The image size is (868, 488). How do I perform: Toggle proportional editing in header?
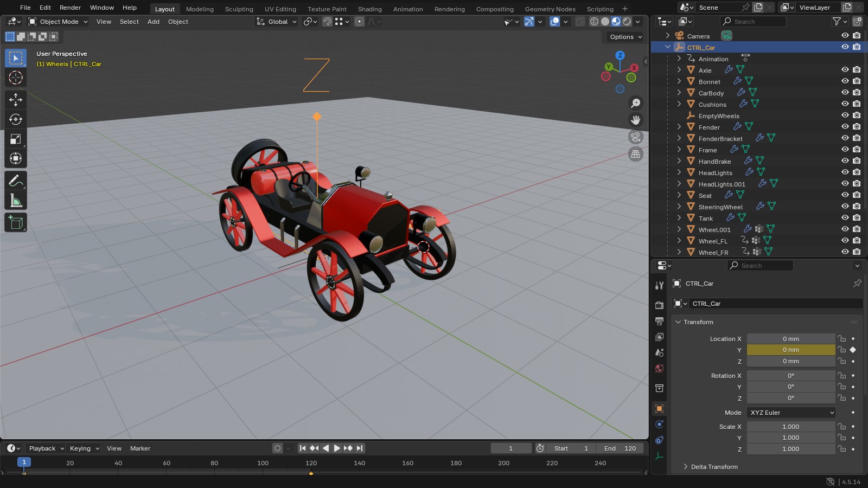[x=359, y=22]
